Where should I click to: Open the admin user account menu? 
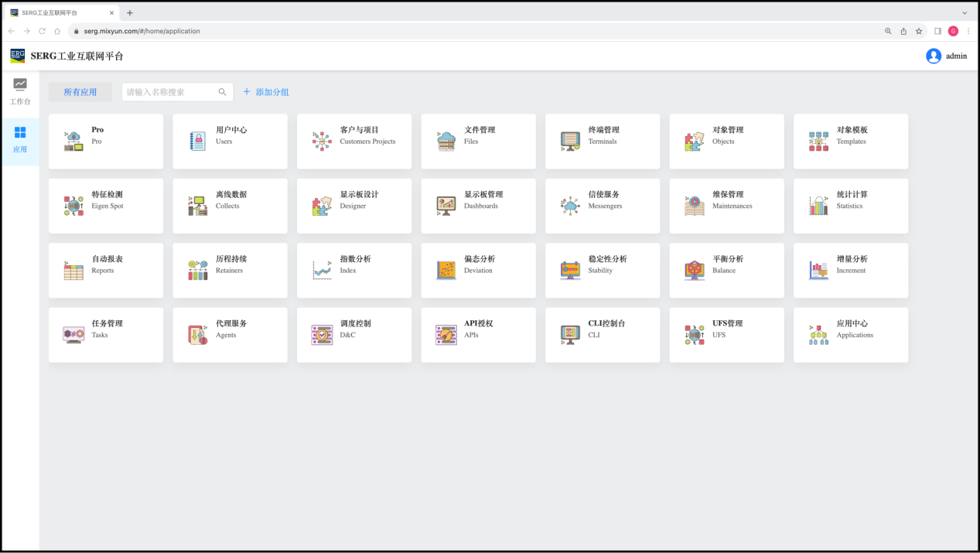point(946,56)
